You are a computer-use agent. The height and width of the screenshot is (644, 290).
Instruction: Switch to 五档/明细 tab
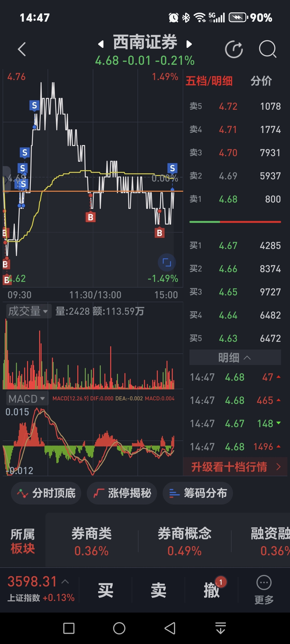point(209,81)
